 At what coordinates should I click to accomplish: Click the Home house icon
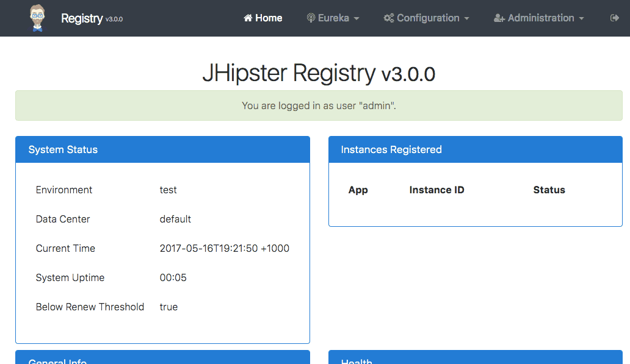(248, 18)
